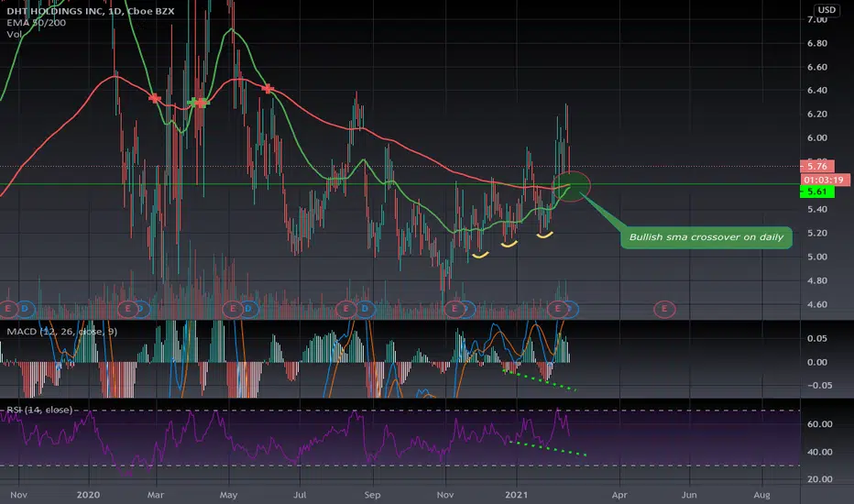Click the 2021 label on time axis
Screen dimensions: 854x504
pyautogui.click(x=516, y=495)
